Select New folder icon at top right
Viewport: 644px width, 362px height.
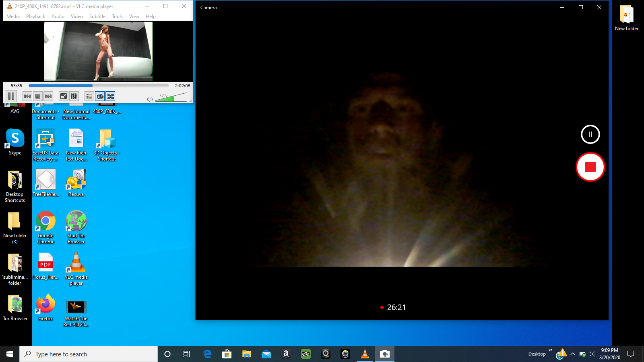tap(627, 18)
